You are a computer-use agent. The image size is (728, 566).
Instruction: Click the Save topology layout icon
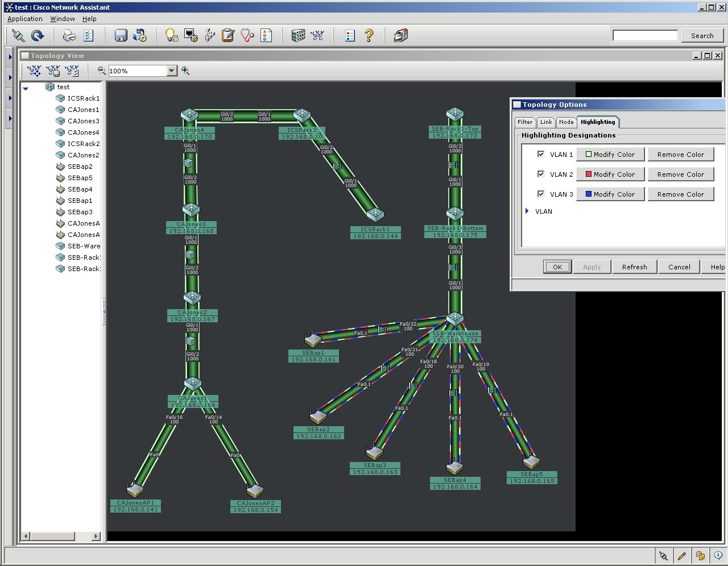pyautogui.click(x=53, y=71)
